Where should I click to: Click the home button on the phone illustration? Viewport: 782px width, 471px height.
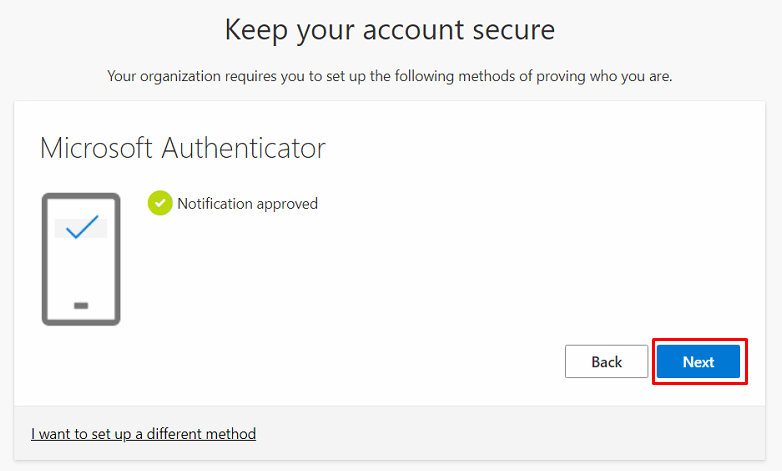(x=81, y=305)
